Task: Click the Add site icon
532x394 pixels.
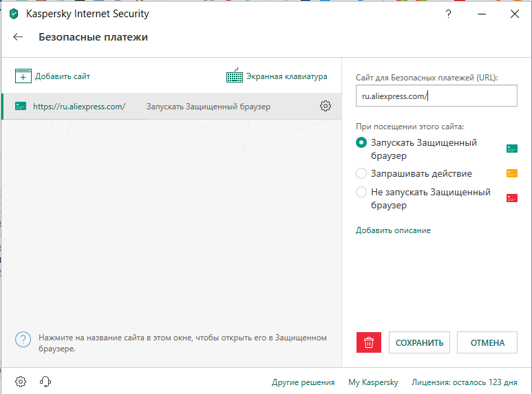Action: (x=23, y=76)
